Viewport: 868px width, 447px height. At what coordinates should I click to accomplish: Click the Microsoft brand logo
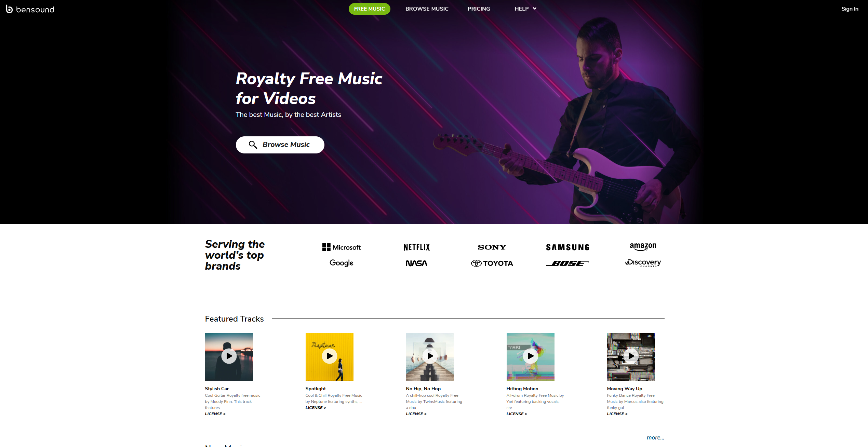click(342, 247)
